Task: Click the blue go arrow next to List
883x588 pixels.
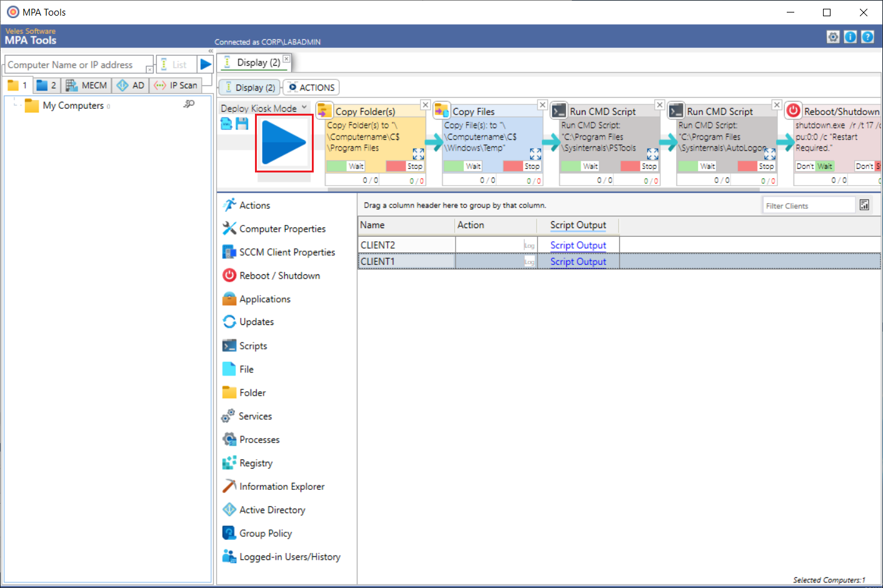Action: coord(206,64)
